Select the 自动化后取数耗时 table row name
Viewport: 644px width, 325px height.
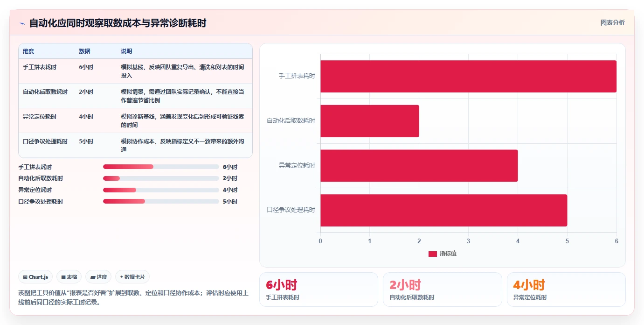click(x=45, y=92)
